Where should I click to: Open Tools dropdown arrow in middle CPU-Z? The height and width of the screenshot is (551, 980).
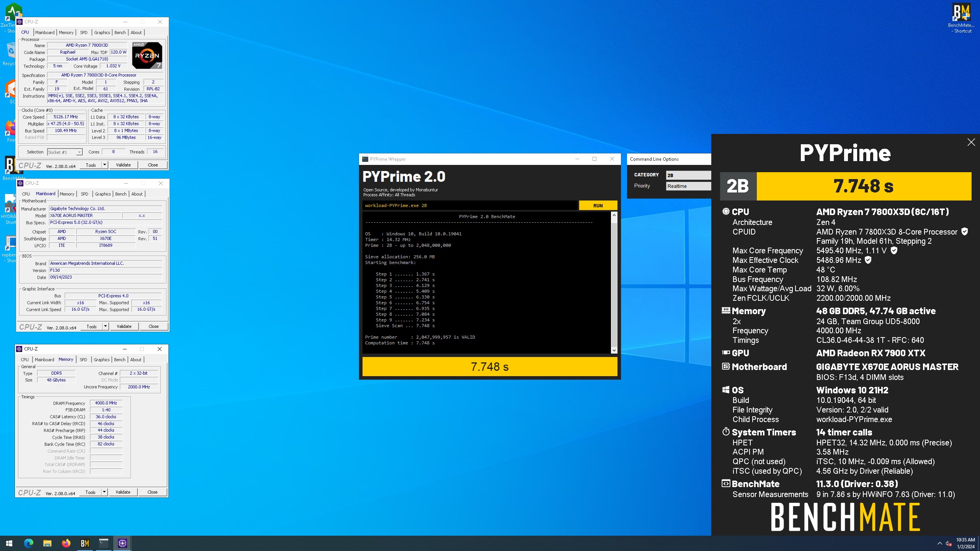click(105, 326)
